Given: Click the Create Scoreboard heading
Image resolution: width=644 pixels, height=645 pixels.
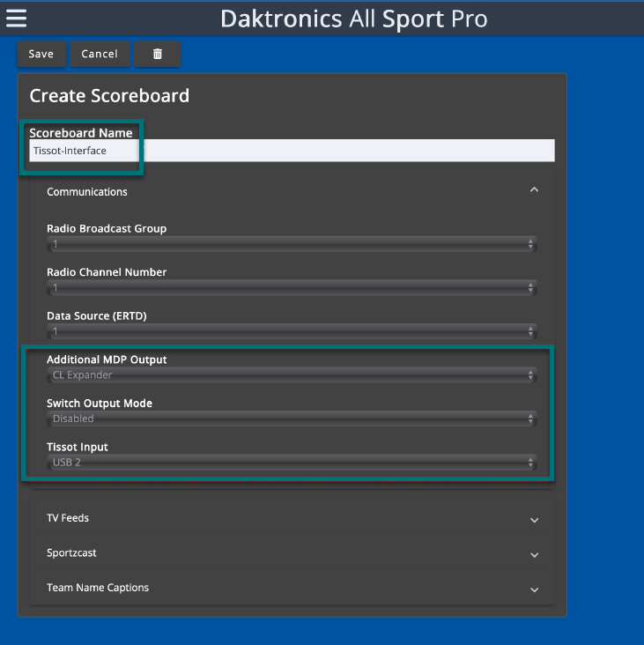Looking at the screenshot, I should point(109,96).
